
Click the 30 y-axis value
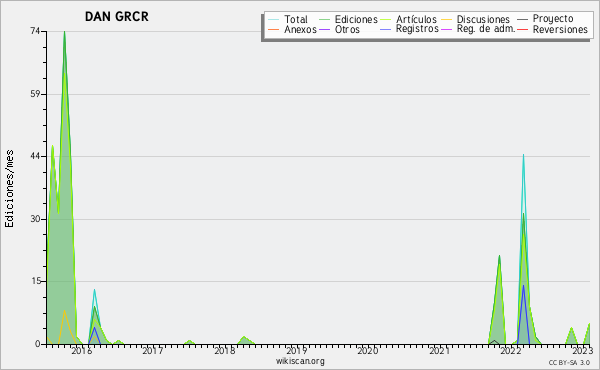[35, 219]
